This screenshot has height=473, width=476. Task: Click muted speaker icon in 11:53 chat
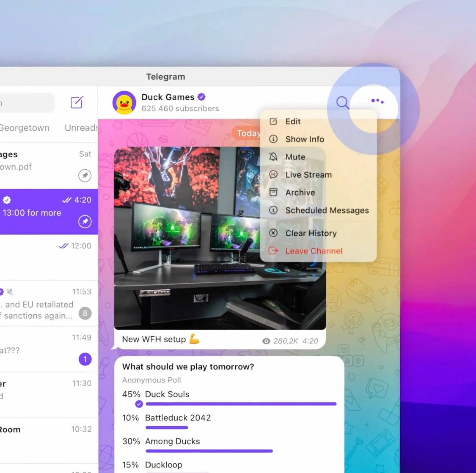[10, 292]
